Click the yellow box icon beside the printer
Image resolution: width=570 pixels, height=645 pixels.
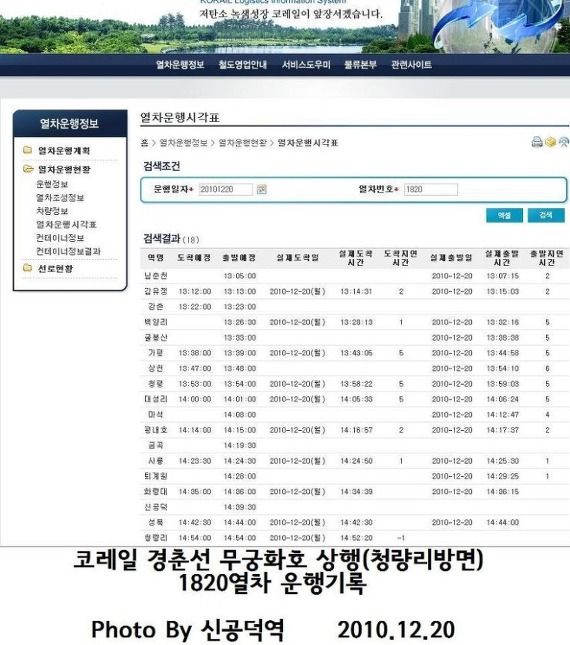pyautogui.click(x=550, y=142)
